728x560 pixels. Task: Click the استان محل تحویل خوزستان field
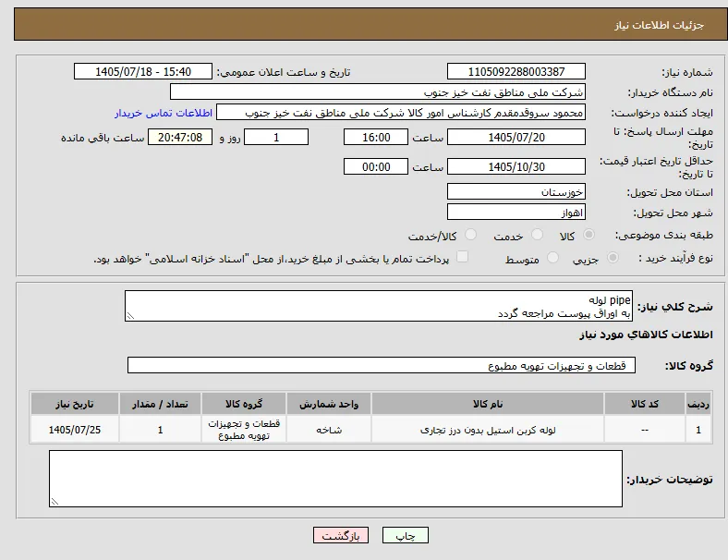pyautogui.click(x=516, y=192)
